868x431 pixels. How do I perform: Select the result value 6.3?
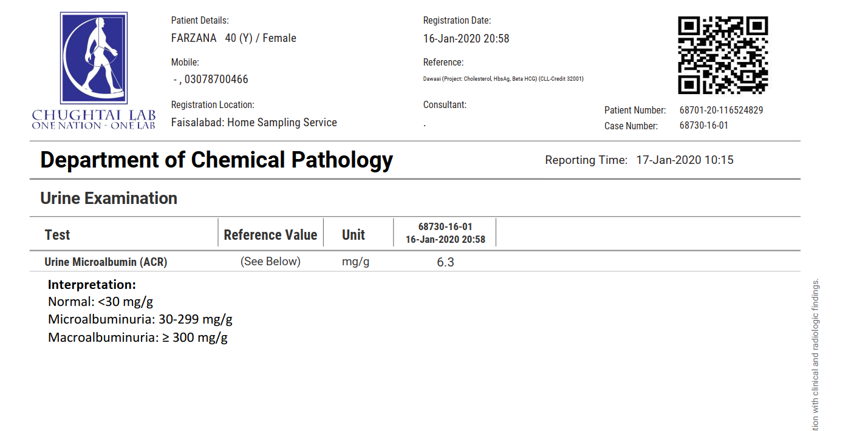[x=445, y=262]
